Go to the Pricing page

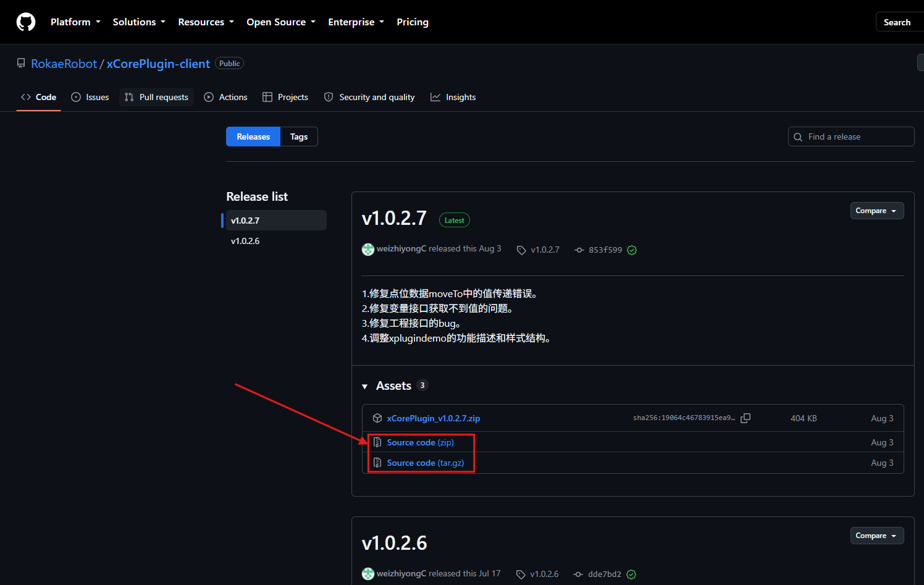point(413,22)
